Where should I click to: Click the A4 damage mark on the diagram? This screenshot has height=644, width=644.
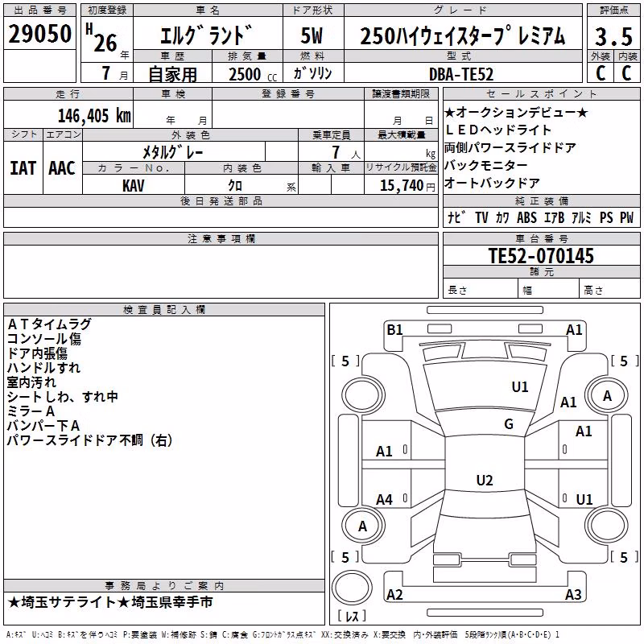click(385, 500)
